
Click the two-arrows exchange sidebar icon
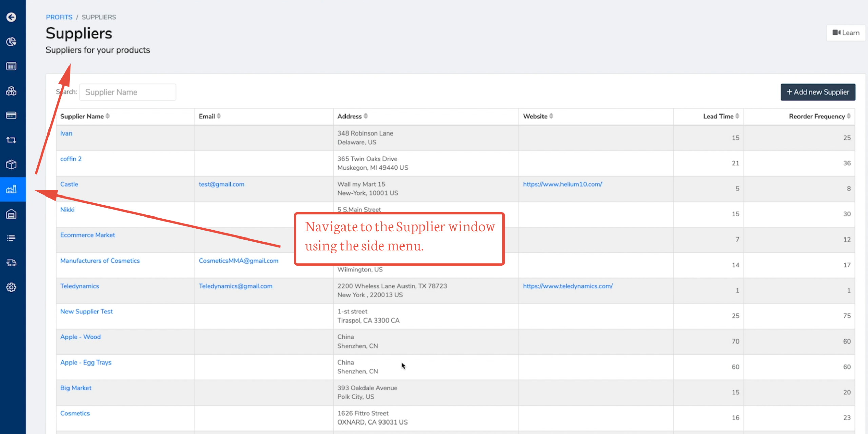pos(11,140)
